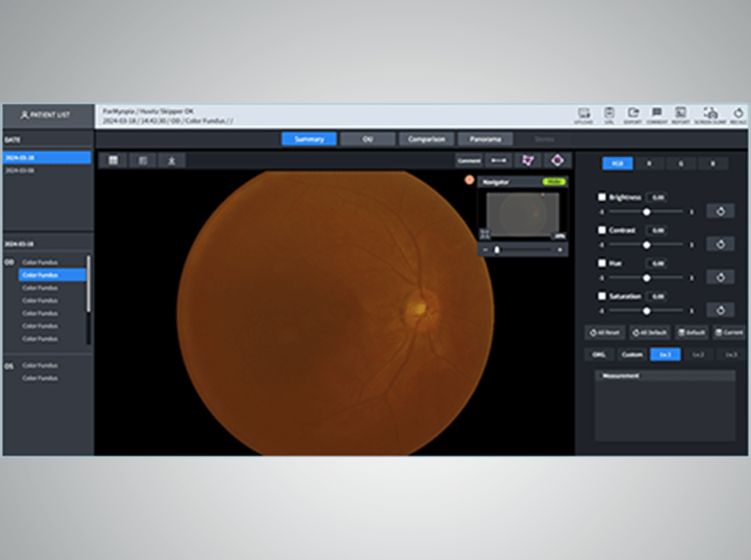
Task: Switch to list view icon beside grid icon
Action: tap(143, 161)
